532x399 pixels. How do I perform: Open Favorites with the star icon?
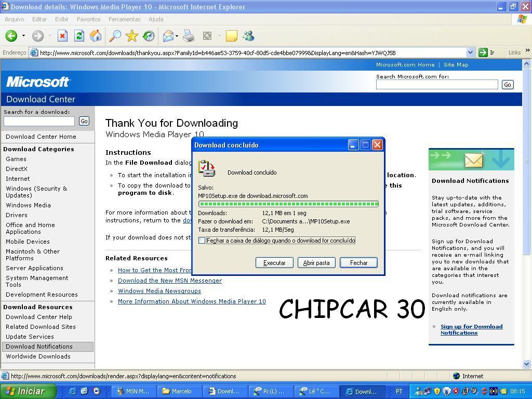[131, 36]
